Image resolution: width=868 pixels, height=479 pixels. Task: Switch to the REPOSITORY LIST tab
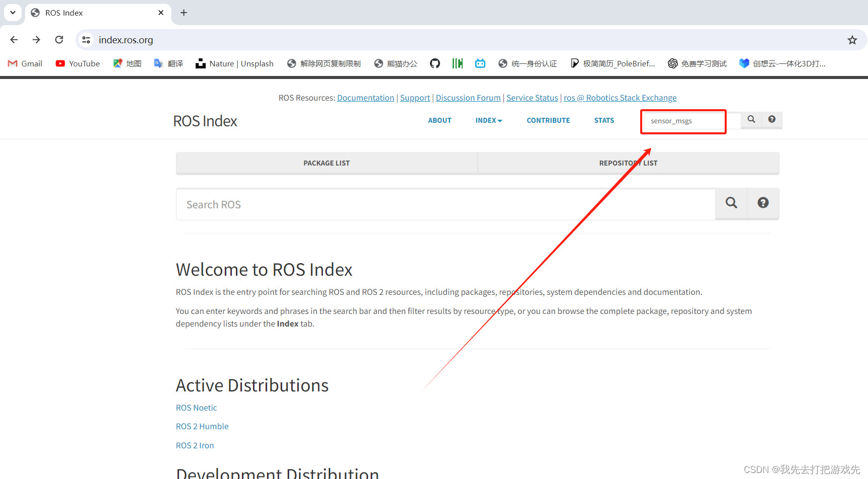click(628, 163)
